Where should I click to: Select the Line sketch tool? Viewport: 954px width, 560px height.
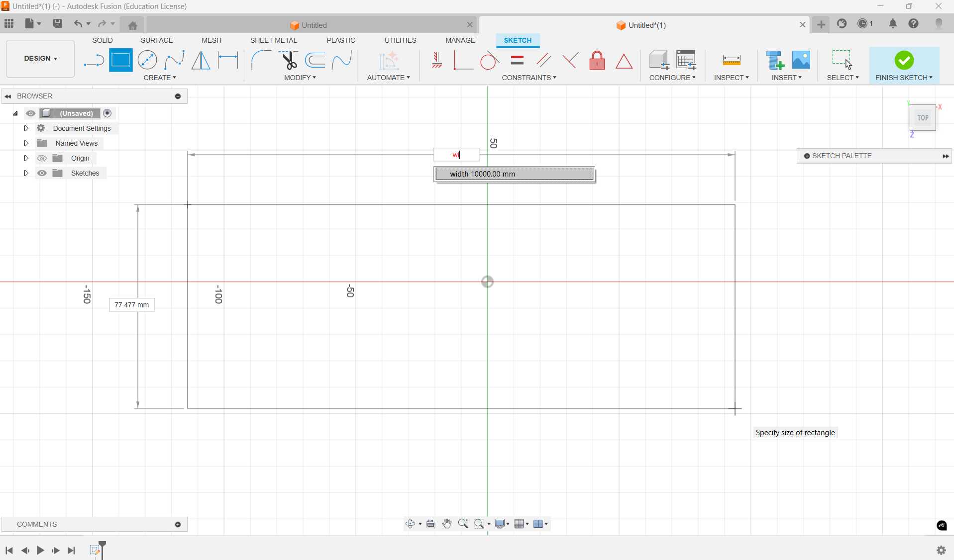coord(94,61)
